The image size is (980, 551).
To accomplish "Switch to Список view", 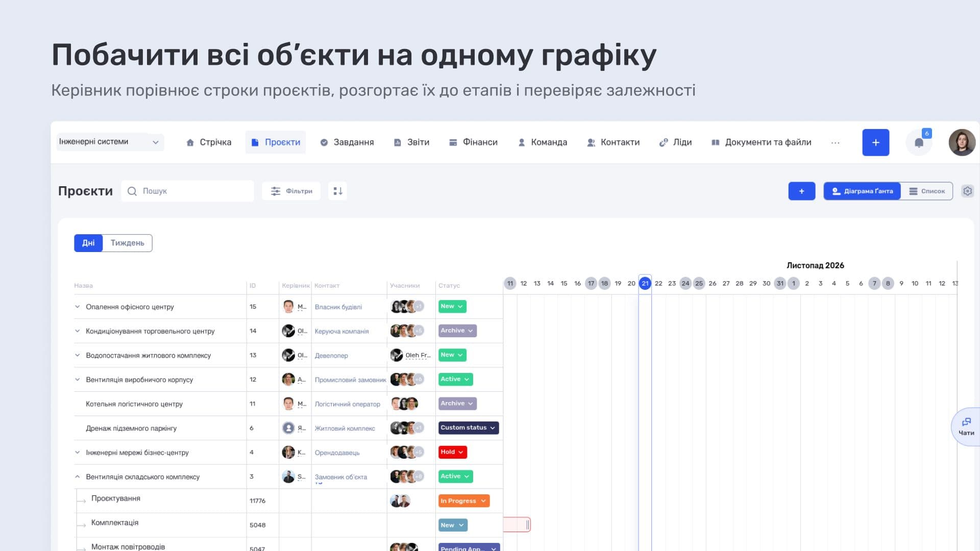I will pos(927,191).
